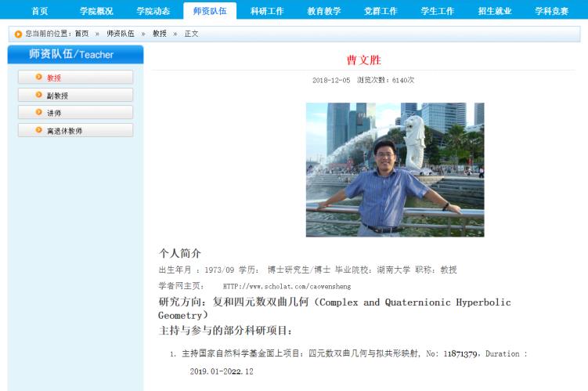The width and height of the screenshot is (588, 391).
Task: Open the 首页 navigation tab
Action: (40, 11)
